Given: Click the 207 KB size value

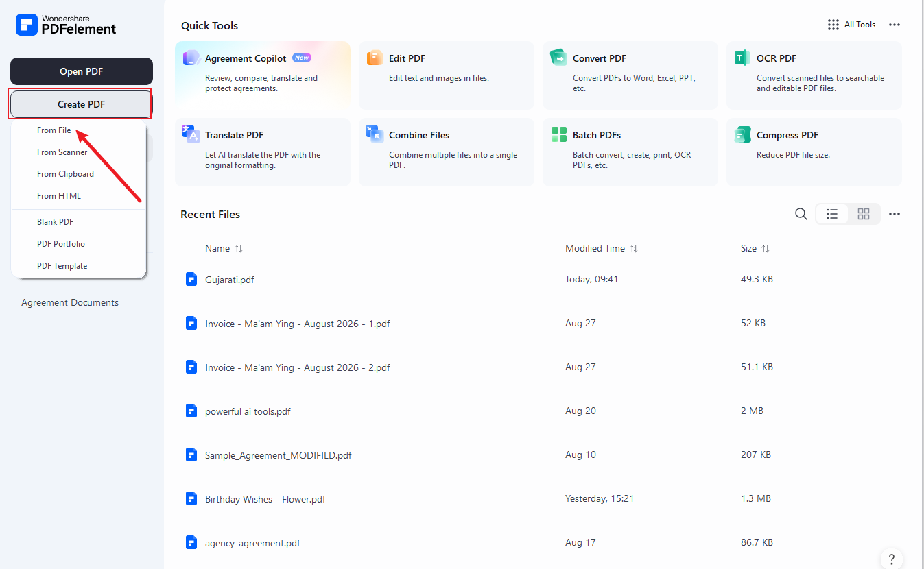Looking at the screenshot, I should coord(756,455).
